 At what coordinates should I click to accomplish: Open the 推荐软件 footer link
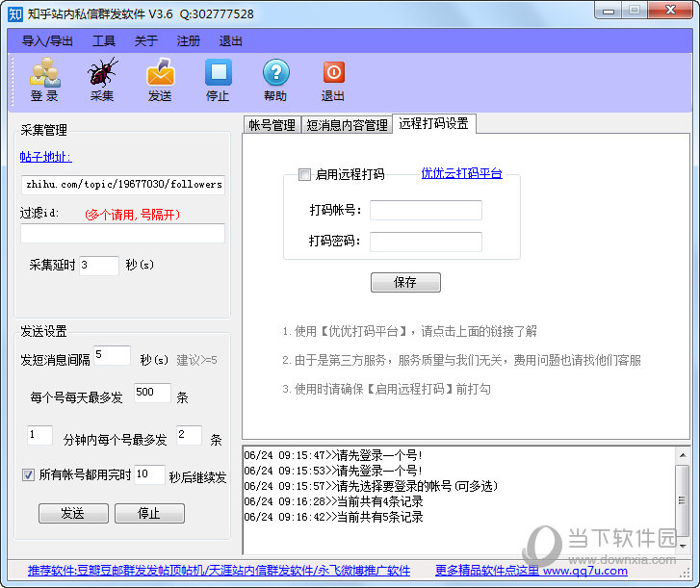click(219, 571)
